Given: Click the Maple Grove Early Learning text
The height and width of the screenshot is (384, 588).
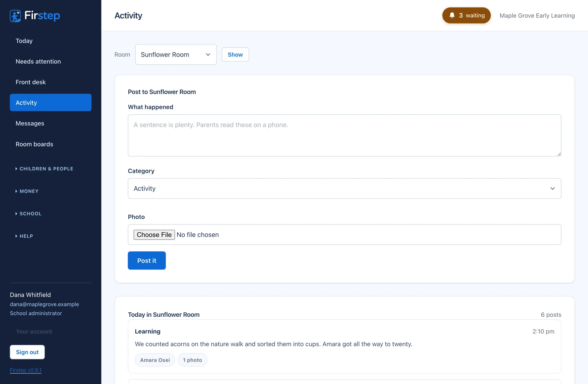Looking at the screenshot, I should click(x=537, y=15).
